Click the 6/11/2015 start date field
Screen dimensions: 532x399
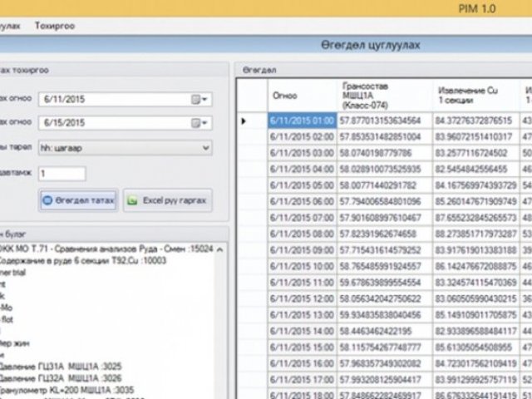click(126, 100)
